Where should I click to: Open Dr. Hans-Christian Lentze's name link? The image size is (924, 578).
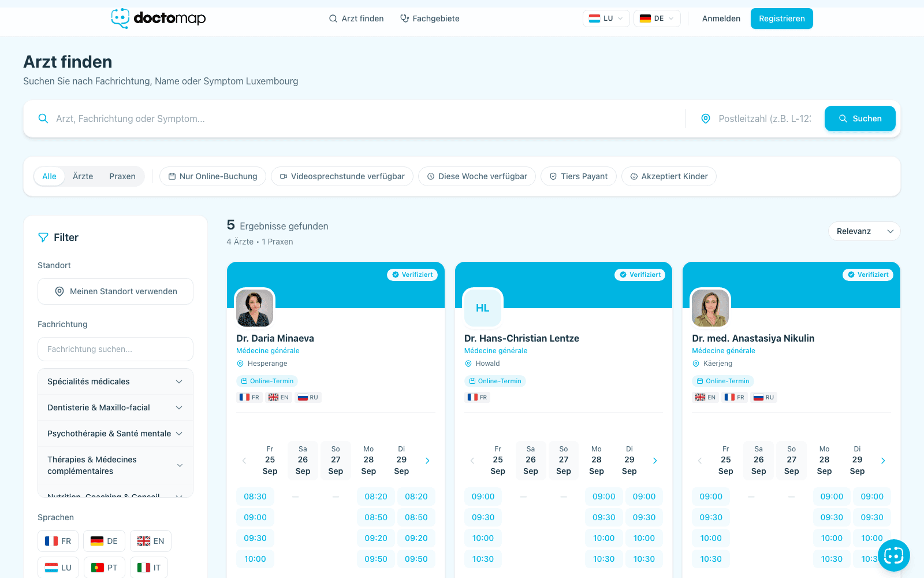pyautogui.click(x=521, y=338)
